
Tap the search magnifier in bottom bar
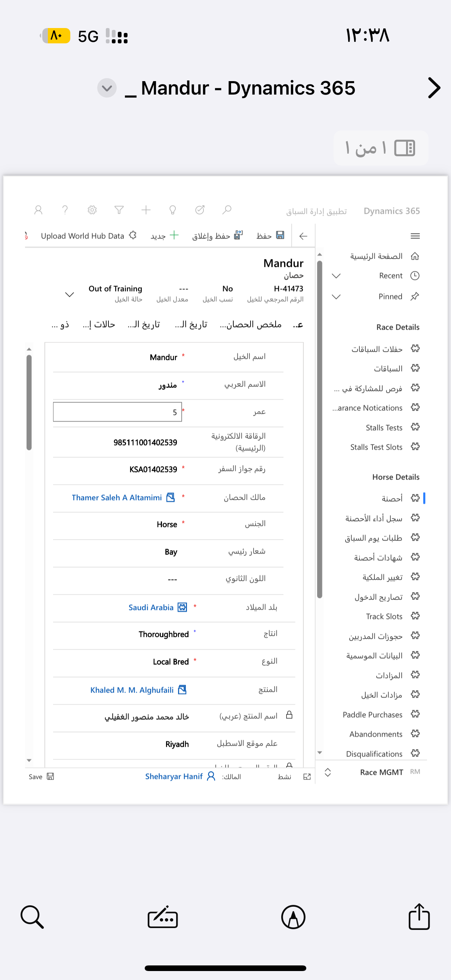[x=32, y=917]
